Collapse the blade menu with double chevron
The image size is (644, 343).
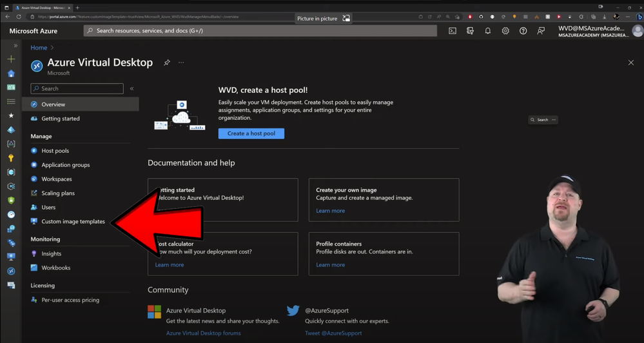tap(132, 89)
